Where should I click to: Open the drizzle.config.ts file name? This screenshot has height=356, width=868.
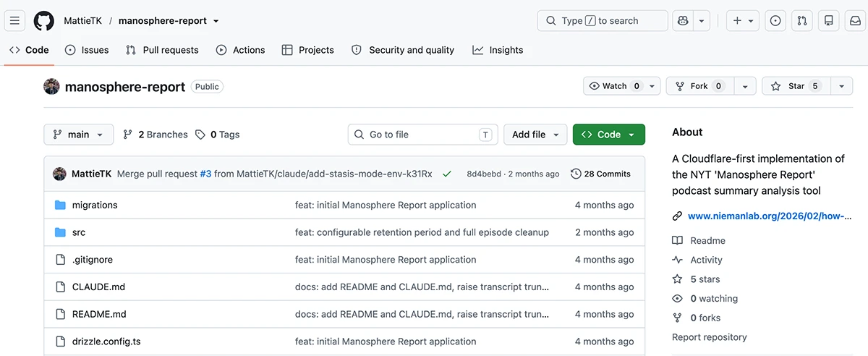tap(106, 342)
